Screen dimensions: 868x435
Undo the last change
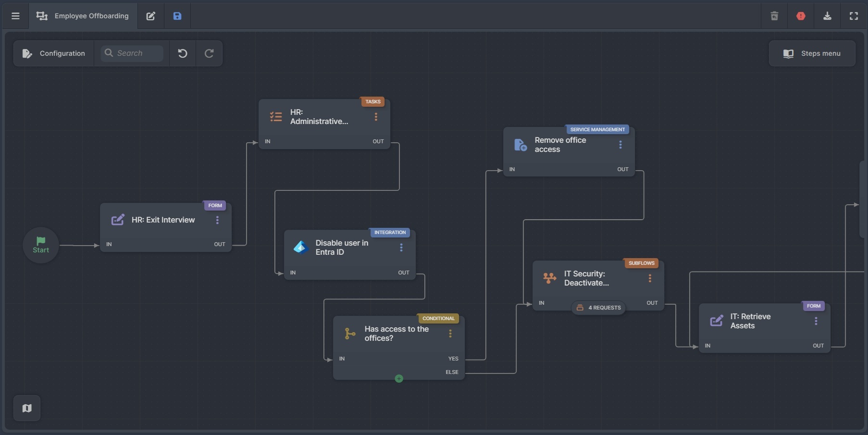[x=183, y=53]
